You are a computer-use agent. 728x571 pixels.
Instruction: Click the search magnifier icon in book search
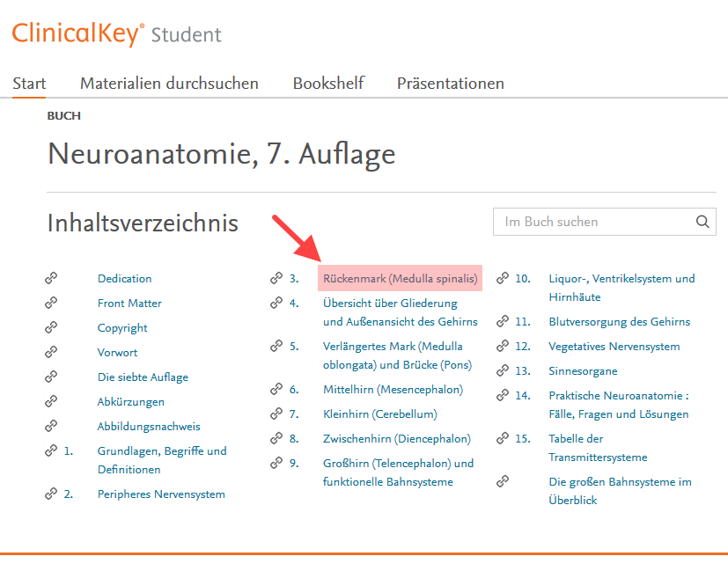pyautogui.click(x=702, y=222)
